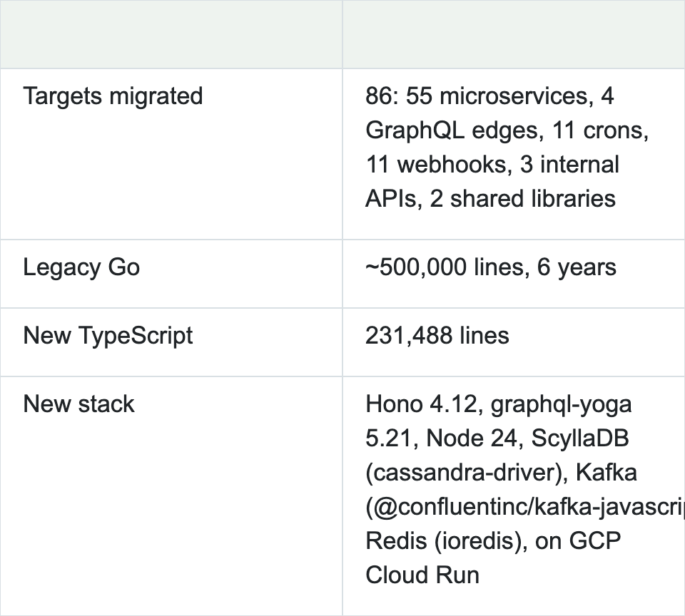Click the 'Node 24' text
The width and height of the screenshot is (685, 616).
click(x=472, y=438)
